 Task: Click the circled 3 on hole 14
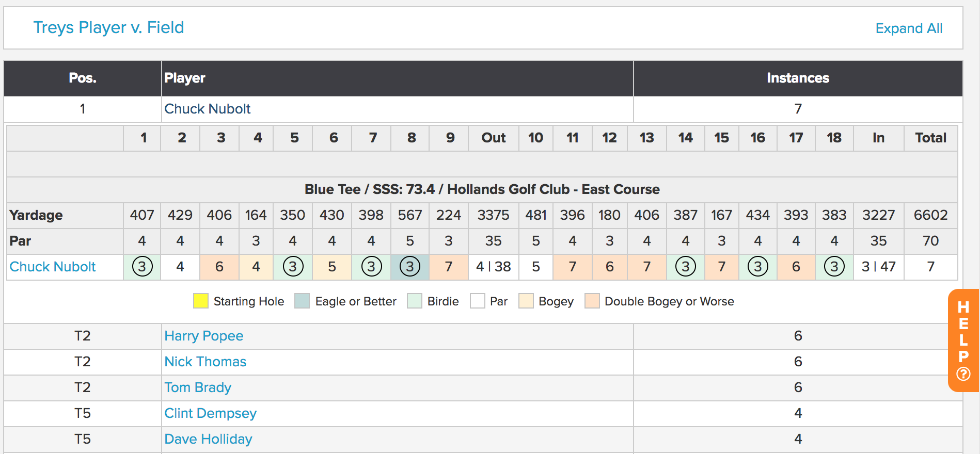[686, 267]
